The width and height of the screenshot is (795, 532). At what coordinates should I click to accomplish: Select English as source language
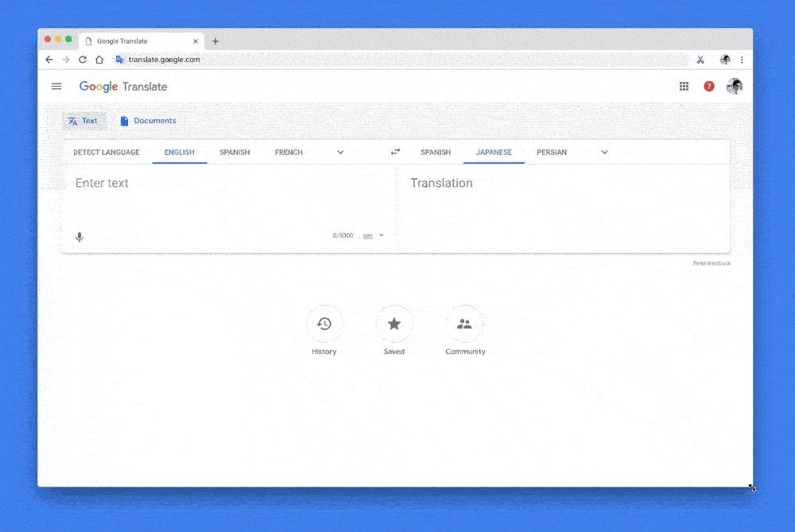[180, 152]
